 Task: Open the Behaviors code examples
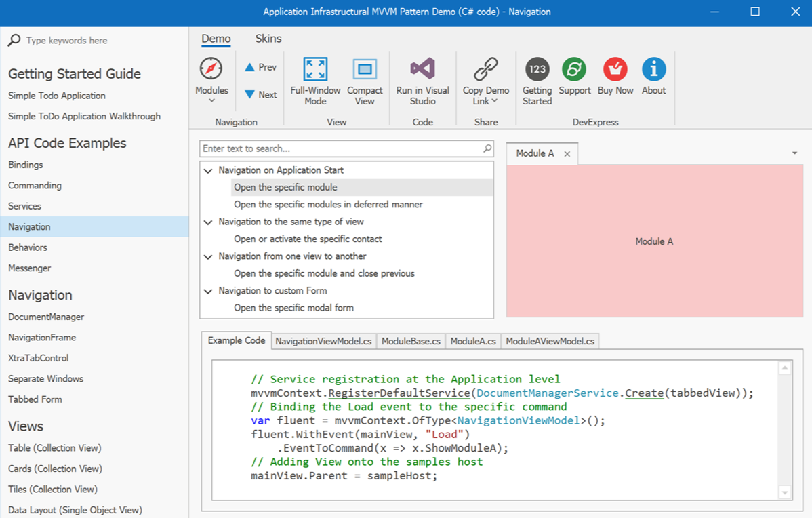[27, 247]
